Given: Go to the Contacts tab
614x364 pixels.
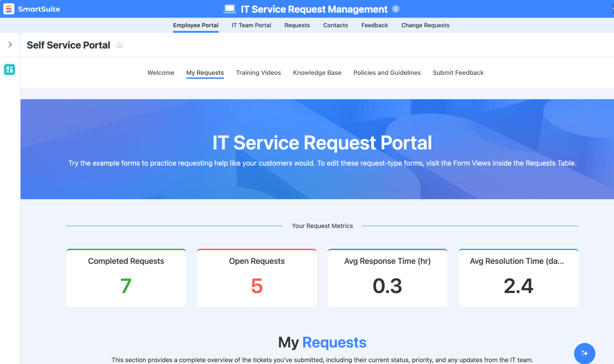Looking at the screenshot, I should (x=335, y=25).
